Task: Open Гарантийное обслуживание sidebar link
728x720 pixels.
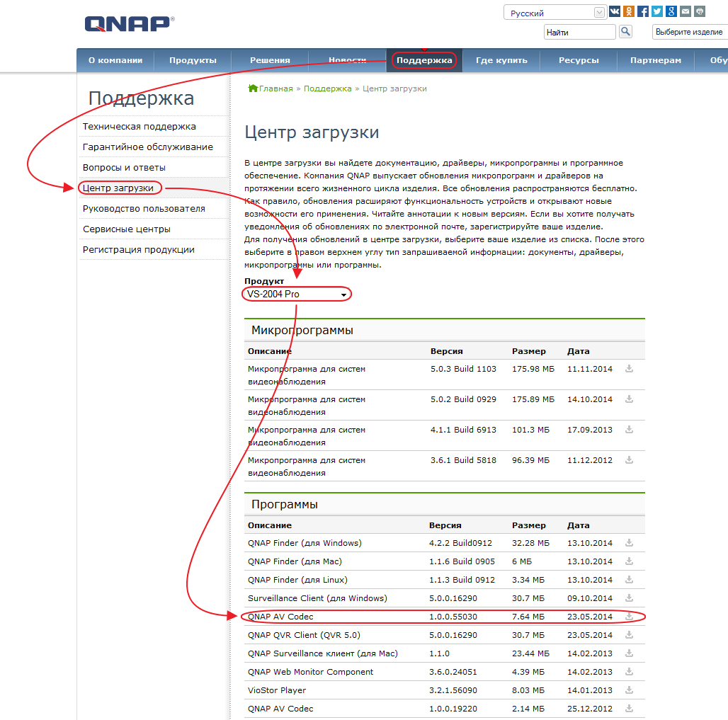Action: click(x=147, y=147)
